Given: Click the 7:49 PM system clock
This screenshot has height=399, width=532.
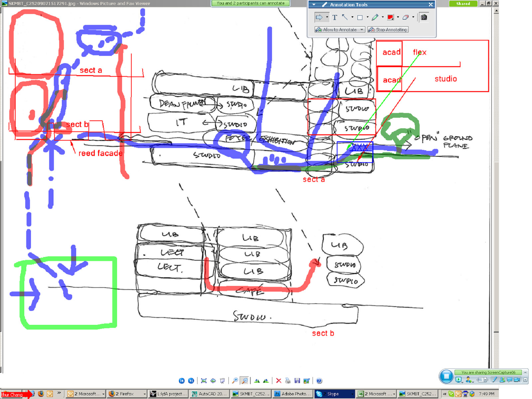Looking at the screenshot, I should (486, 394).
